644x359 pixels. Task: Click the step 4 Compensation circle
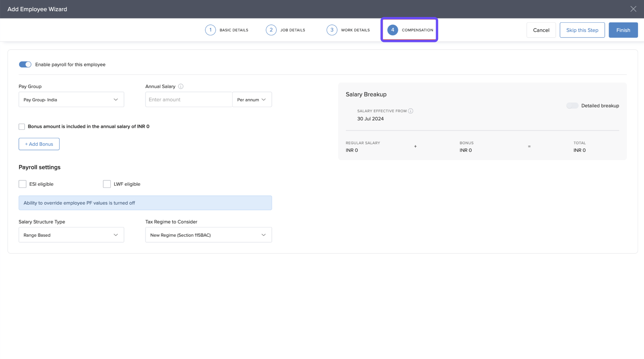(x=393, y=30)
